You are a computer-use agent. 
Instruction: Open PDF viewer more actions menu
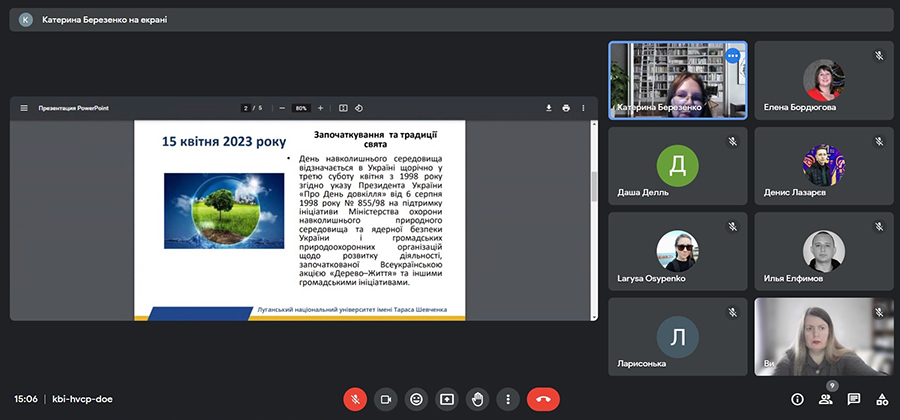(584, 108)
